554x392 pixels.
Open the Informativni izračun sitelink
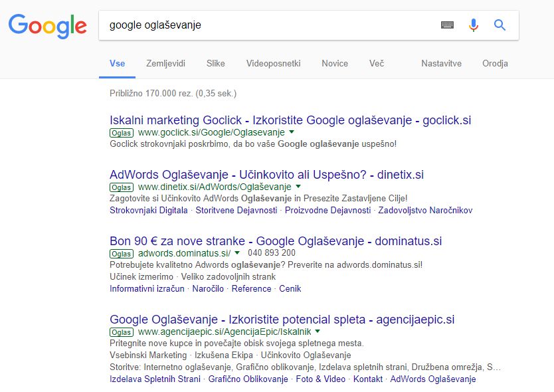(147, 289)
